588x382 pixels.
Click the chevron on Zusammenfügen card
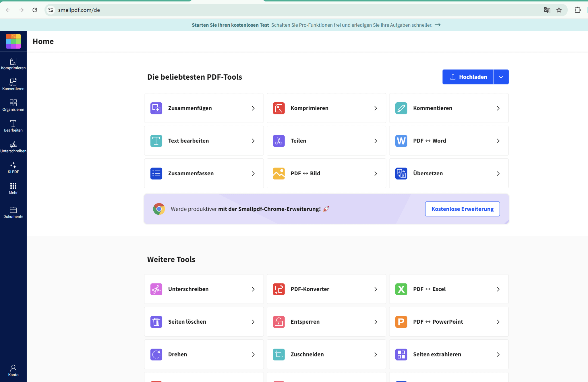tap(253, 108)
